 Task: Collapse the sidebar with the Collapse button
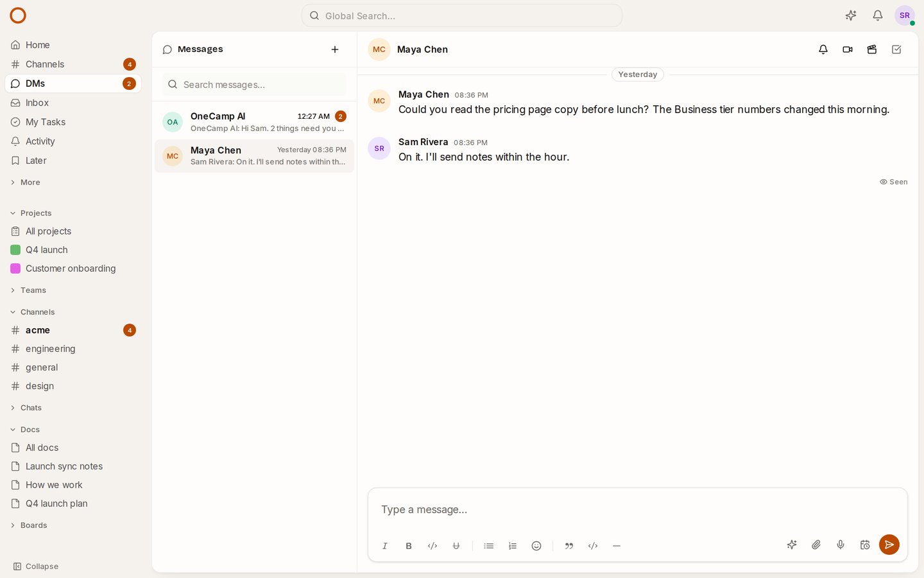point(36,566)
